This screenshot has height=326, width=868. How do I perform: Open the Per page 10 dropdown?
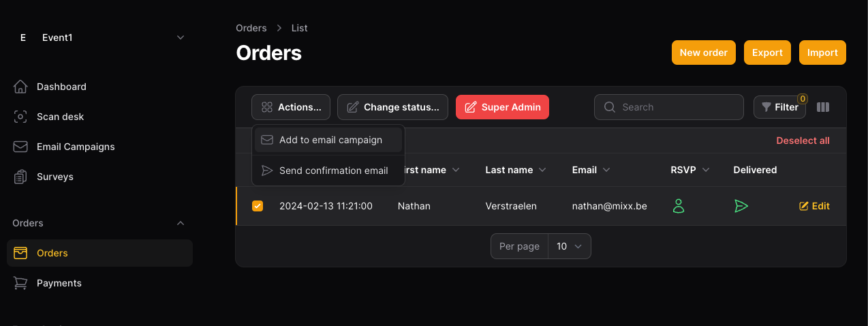pos(569,246)
